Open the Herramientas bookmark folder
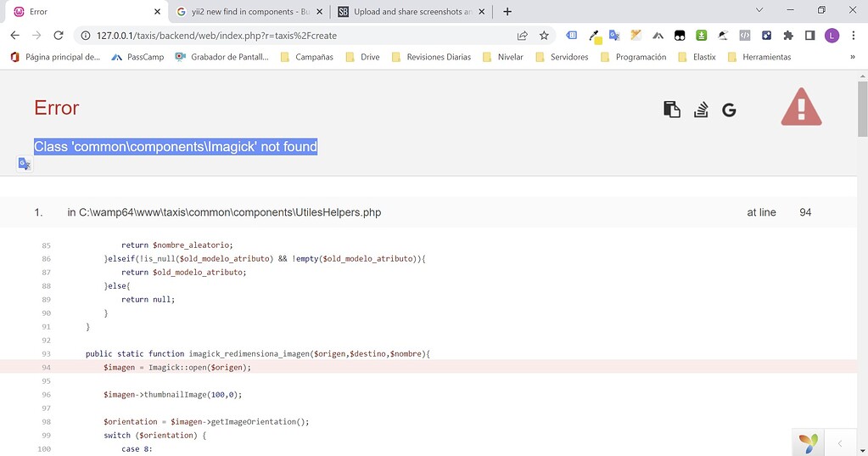The height and width of the screenshot is (456, 868). tap(759, 57)
